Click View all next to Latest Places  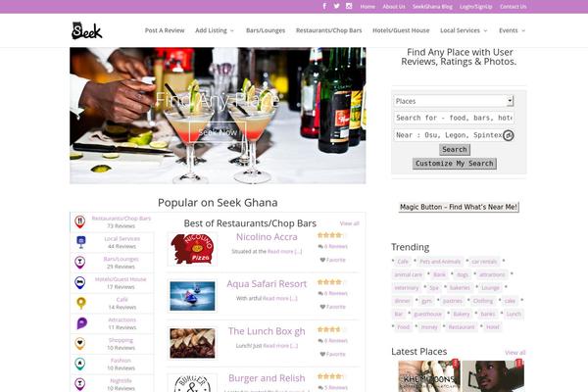pos(515,353)
